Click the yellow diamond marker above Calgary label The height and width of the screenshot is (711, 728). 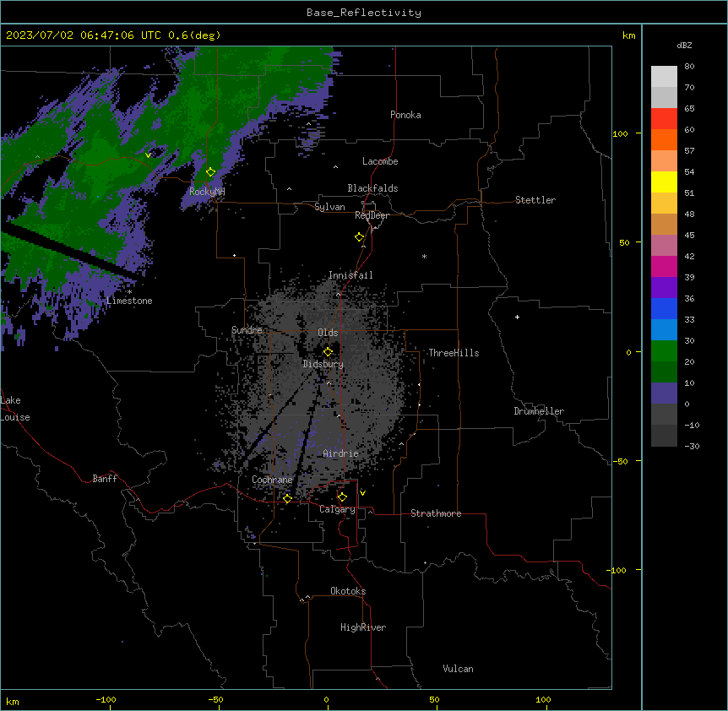[342, 497]
